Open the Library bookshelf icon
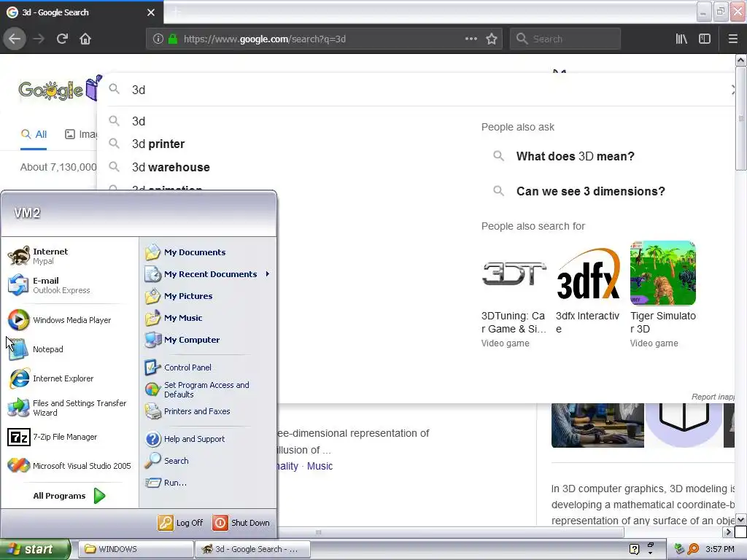 (681, 39)
